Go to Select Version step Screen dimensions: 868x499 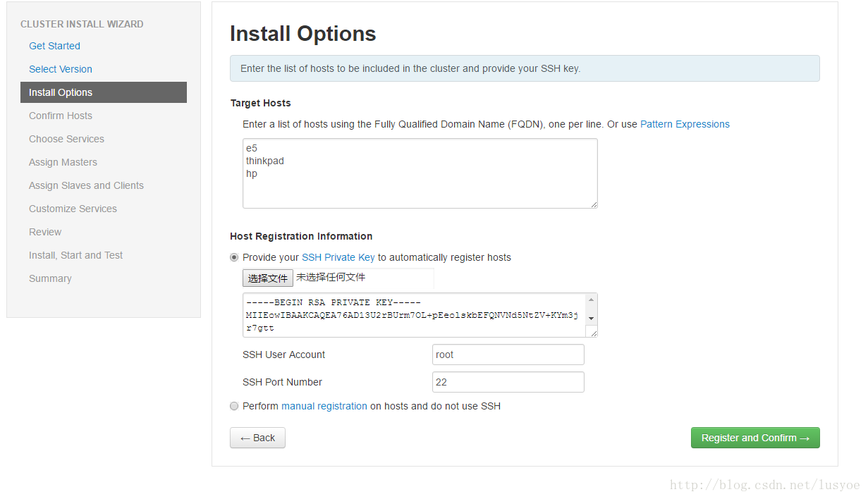[61, 69]
